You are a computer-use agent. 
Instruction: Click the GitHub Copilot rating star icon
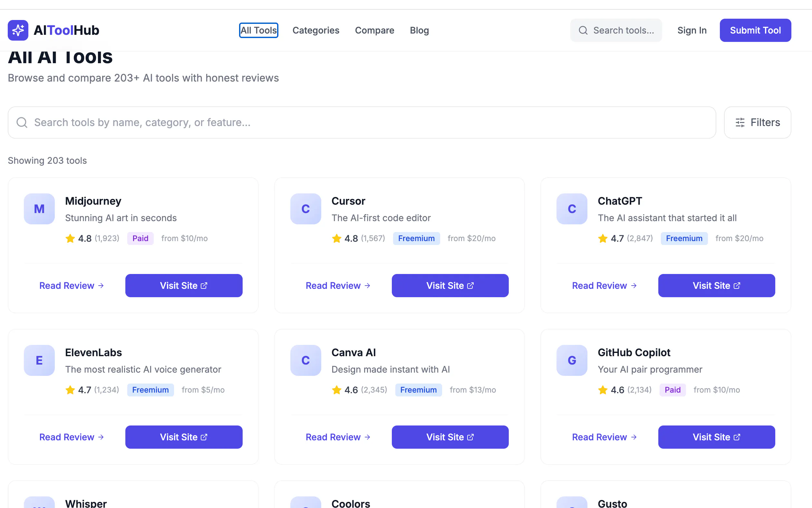point(603,390)
